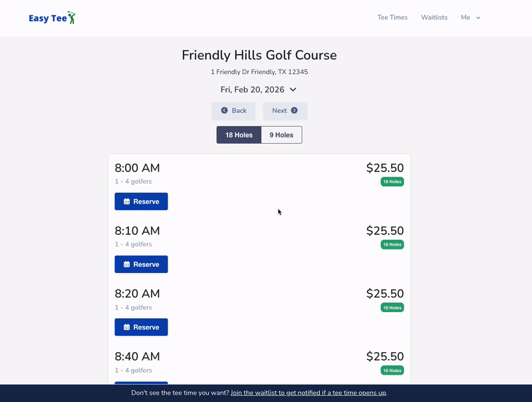
Task: Click the calendar icon on the 8:00 AM Reserve button
Action: pos(126,201)
